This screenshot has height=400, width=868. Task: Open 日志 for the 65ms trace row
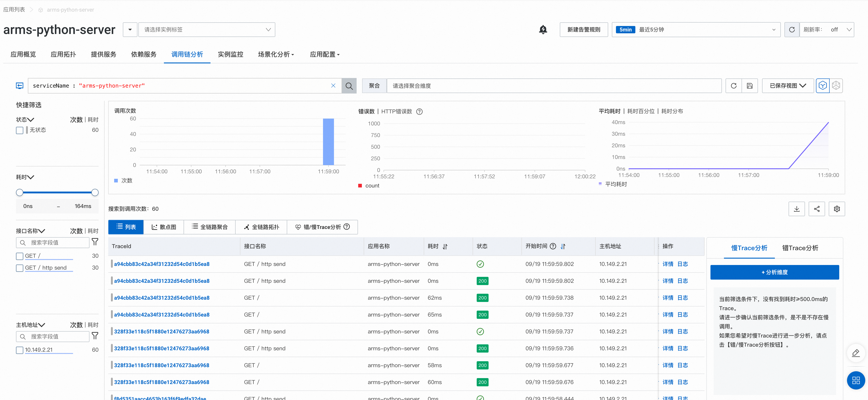pos(682,314)
